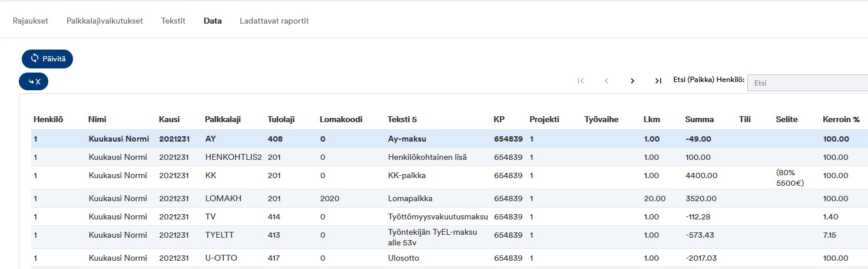Go to the previous page arrow

[607, 81]
